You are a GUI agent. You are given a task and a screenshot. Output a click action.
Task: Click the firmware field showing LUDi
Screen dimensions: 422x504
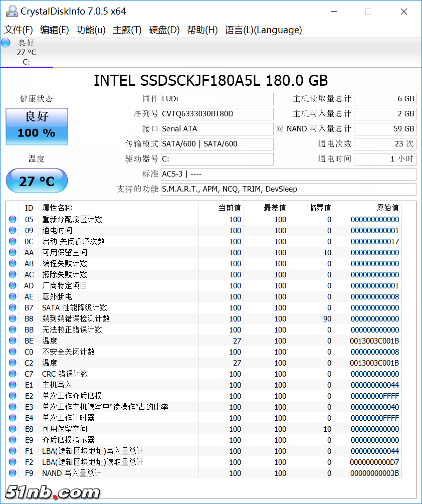click(217, 99)
